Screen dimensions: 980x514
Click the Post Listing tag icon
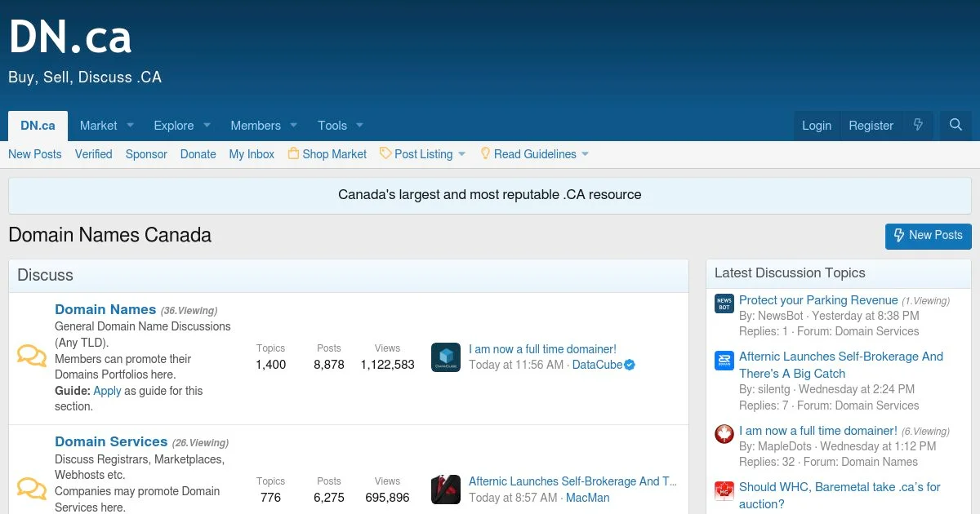[385, 153]
